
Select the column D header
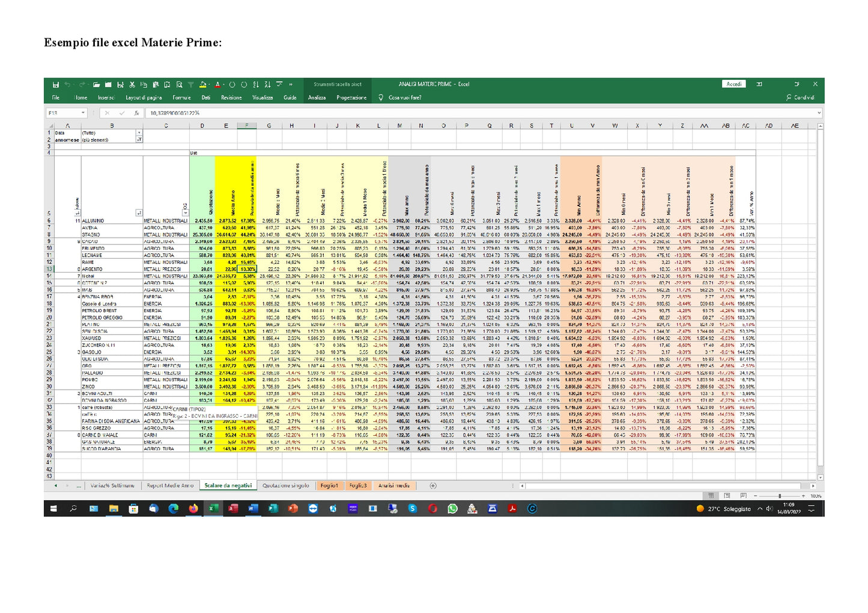202,125
